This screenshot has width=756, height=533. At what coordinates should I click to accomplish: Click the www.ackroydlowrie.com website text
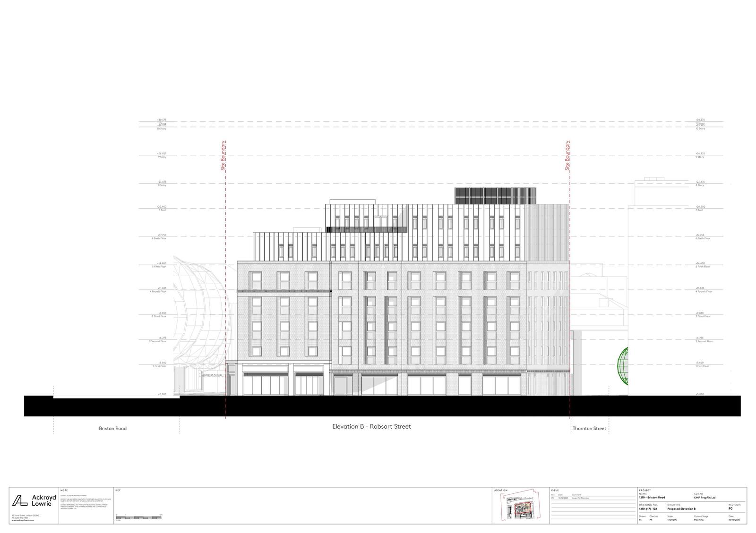[23, 520]
